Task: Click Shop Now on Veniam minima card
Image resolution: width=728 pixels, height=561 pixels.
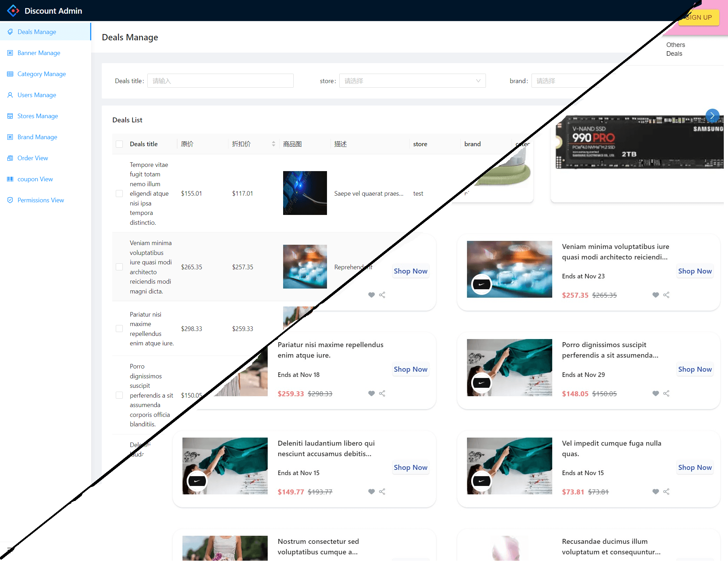Action: pyautogui.click(x=695, y=271)
